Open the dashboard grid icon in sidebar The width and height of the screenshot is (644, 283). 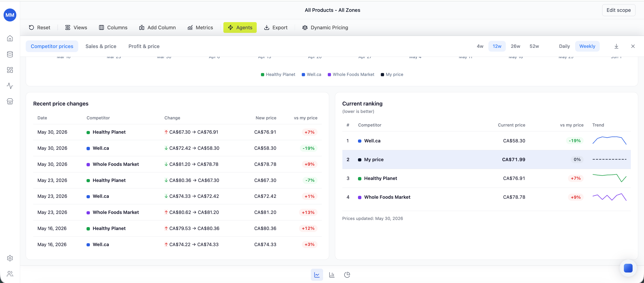pyautogui.click(x=10, y=70)
